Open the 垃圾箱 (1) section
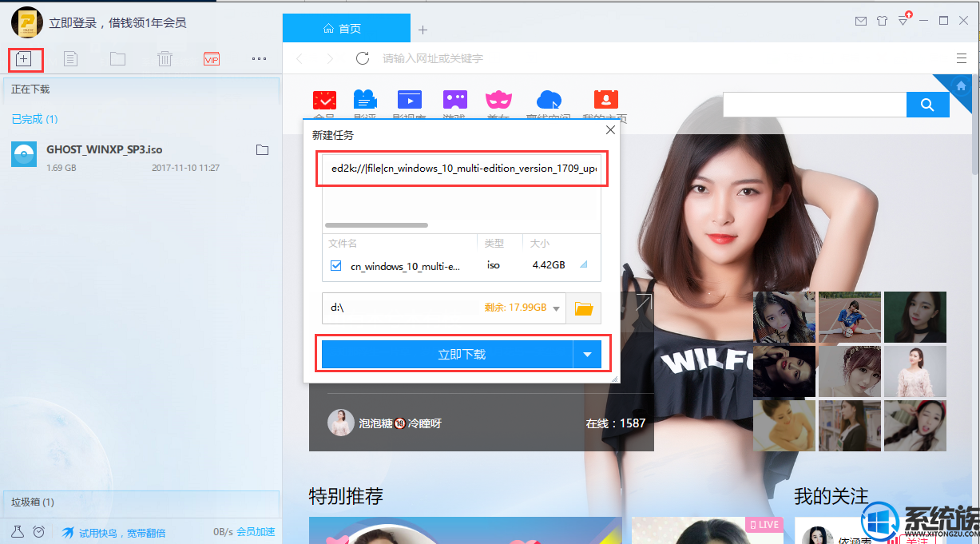 [x=33, y=502]
